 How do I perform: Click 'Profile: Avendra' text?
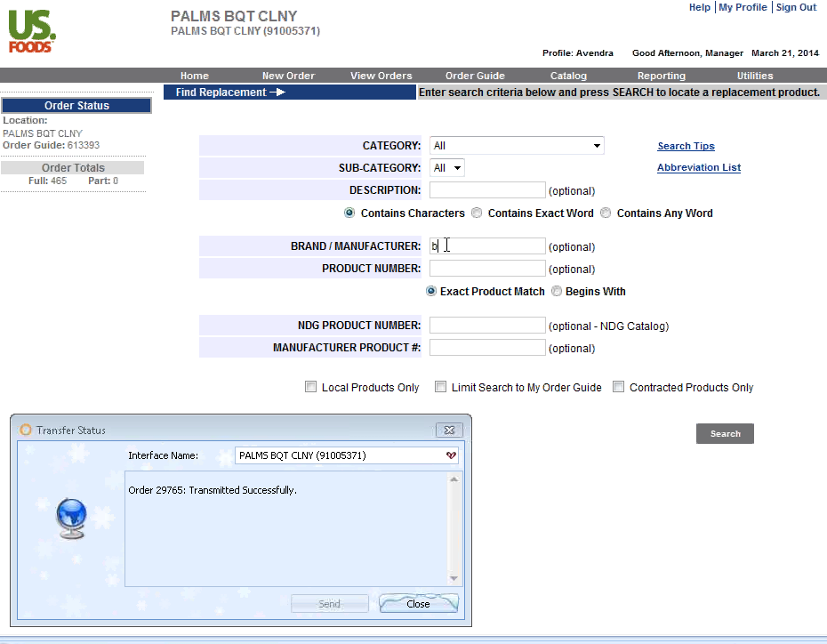[x=578, y=53]
